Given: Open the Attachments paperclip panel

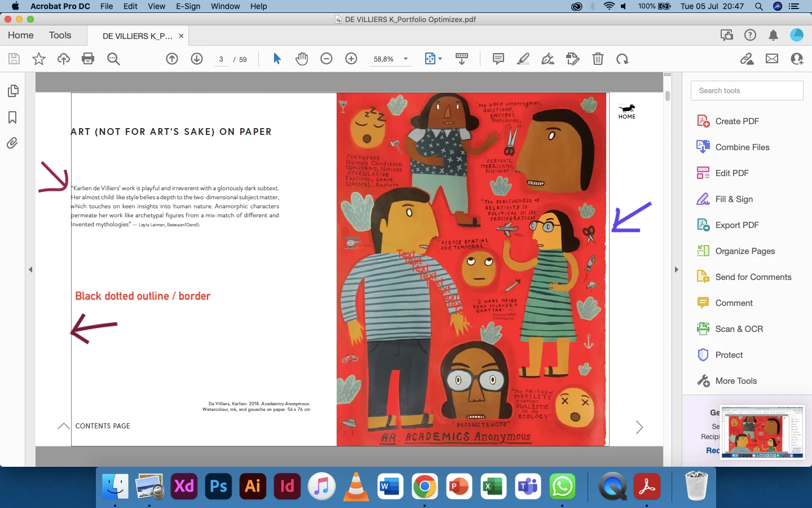Looking at the screenshot, I should click(x=12, y=143).
